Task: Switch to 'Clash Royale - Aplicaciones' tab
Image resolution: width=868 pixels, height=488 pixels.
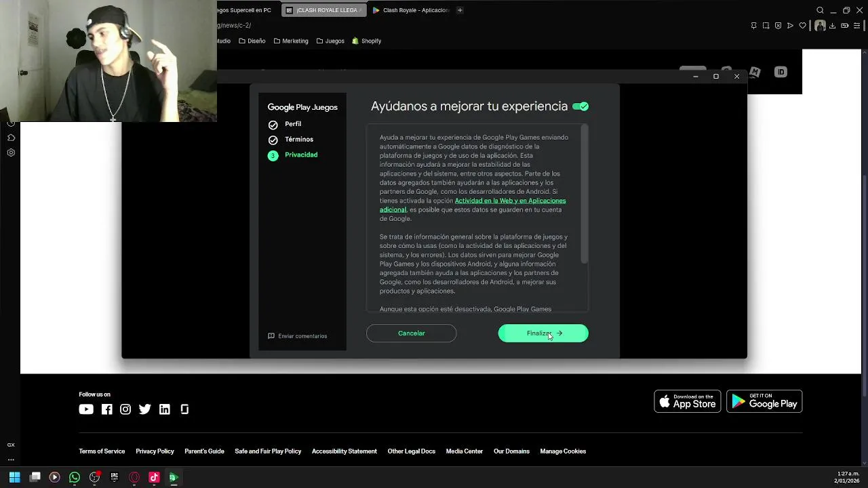Action: coord(411,10)
